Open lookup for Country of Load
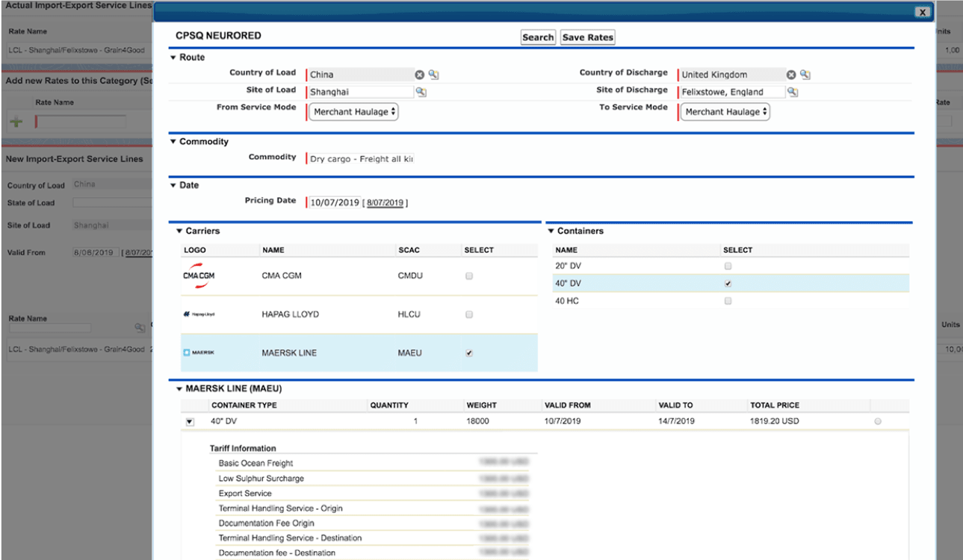The height and width of the screenshot is (560, 963). coord(433,75)
